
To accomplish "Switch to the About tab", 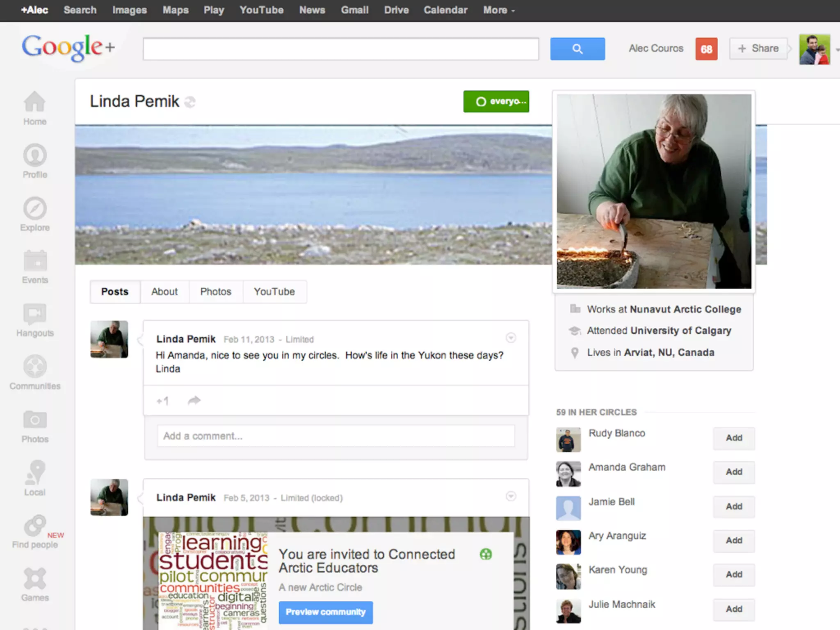I will coord(164,292).
